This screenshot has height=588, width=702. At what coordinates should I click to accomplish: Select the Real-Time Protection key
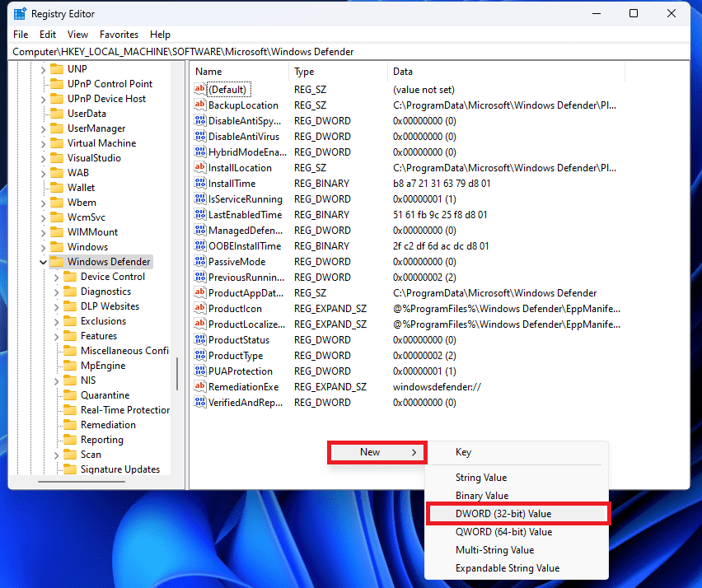pos(125,410)
